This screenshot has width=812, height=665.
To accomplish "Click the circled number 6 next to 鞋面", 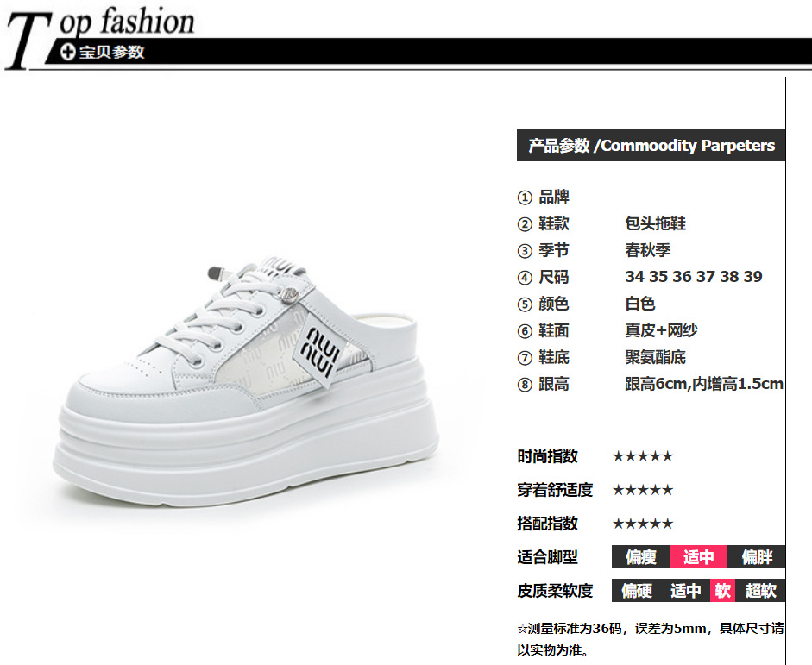I will pyautogui.click(x=525, y=331).
